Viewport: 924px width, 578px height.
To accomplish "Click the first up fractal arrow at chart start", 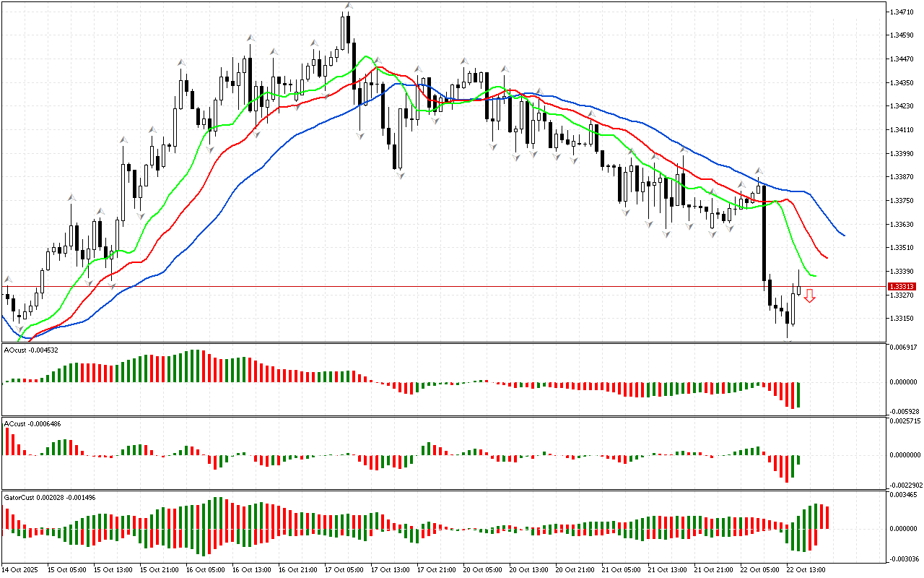I will (9, 280).
